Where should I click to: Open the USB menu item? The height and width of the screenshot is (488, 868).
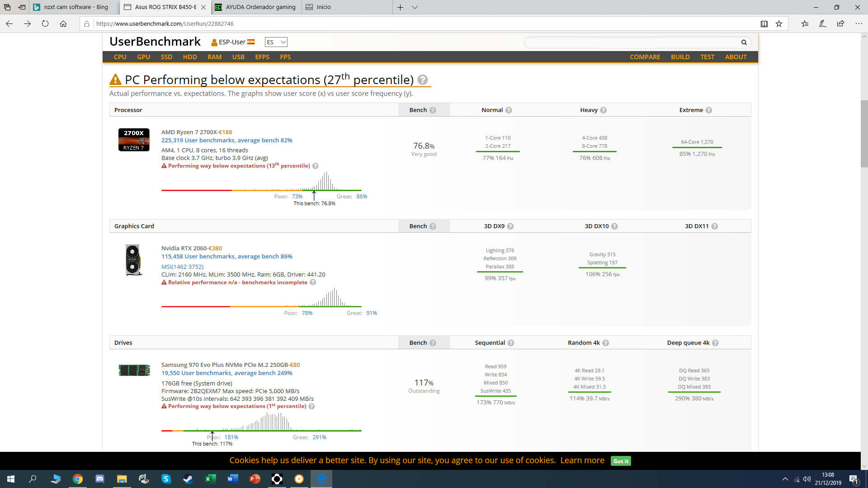click(238, 57)
